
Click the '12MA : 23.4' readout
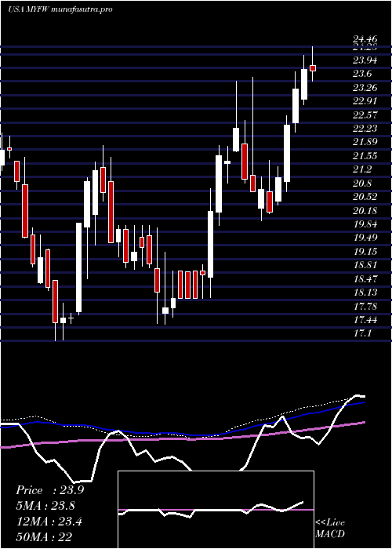49,521
